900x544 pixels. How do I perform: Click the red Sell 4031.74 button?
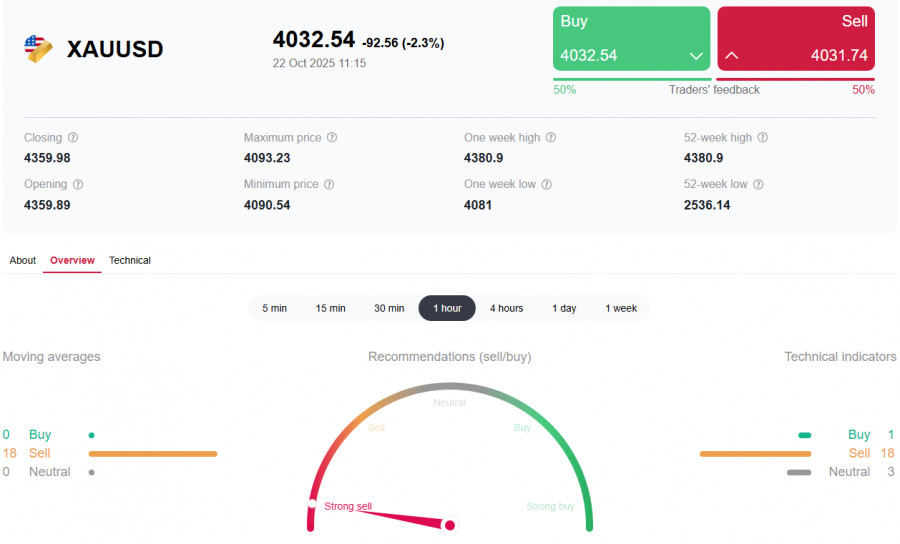[x=796, y=38]
